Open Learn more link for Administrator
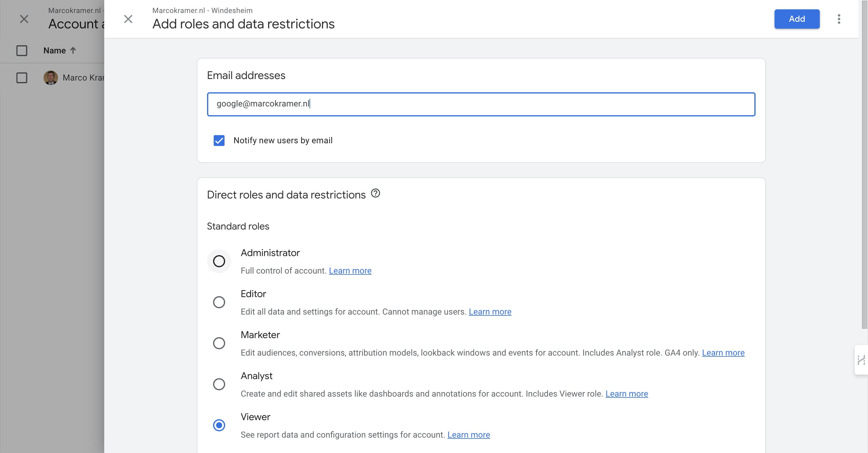 coord(350,271)
